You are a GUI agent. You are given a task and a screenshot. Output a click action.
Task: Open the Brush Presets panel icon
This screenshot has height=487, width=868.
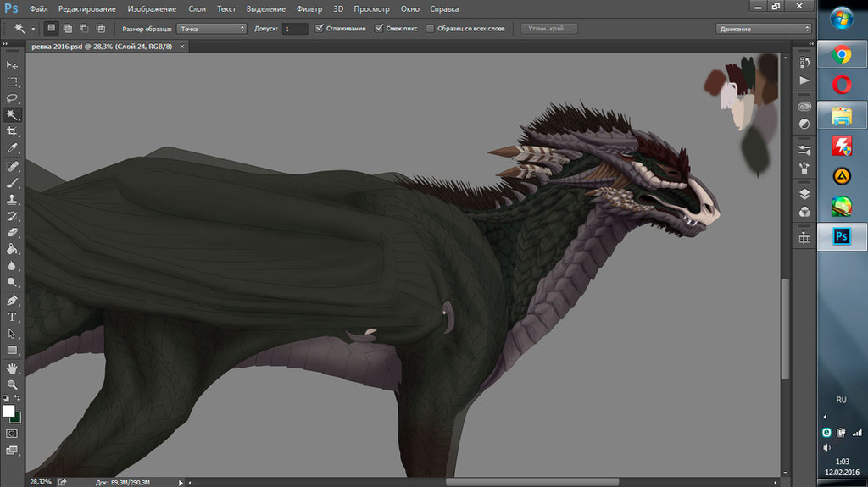pos(804,168)
